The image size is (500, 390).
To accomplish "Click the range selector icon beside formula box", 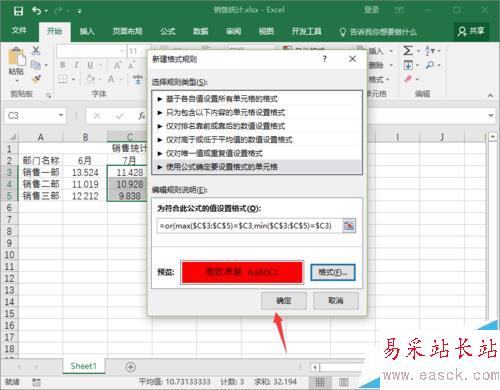I will [x=349, y=226].
